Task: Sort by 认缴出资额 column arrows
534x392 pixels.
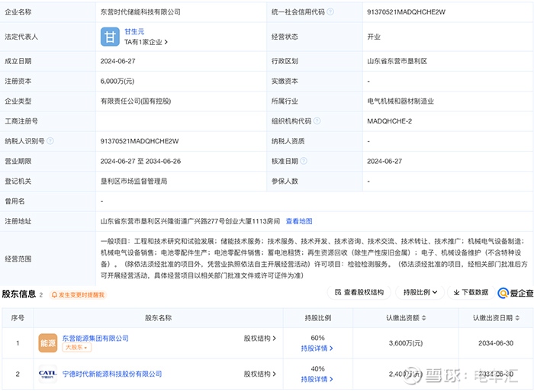Action: coord(424,318)
